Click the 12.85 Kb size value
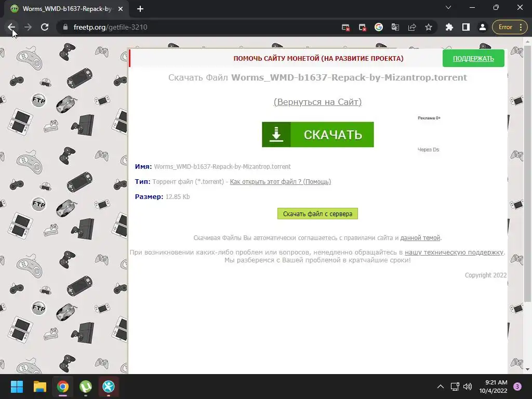532x399 pixels. 178,197
